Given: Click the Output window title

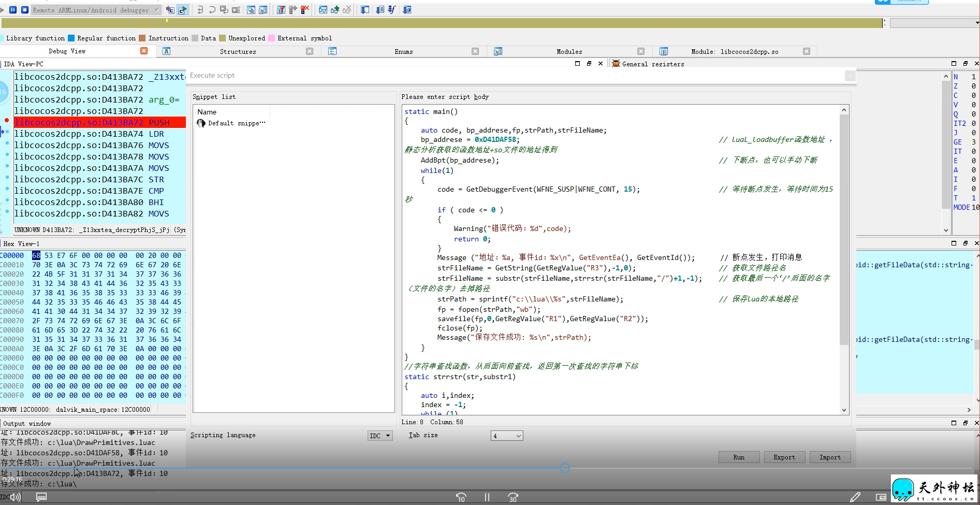Looking at the screenshot, I should click(27, 424).
